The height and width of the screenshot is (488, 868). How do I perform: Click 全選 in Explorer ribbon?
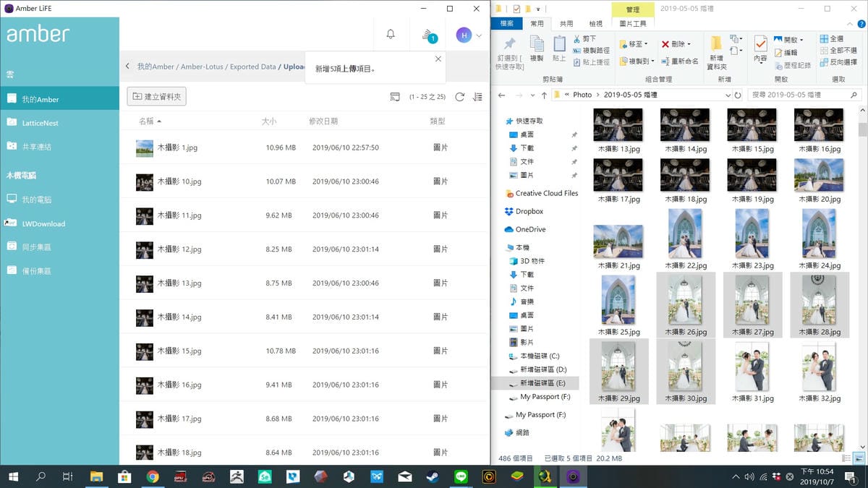click(x=832, y=39)
